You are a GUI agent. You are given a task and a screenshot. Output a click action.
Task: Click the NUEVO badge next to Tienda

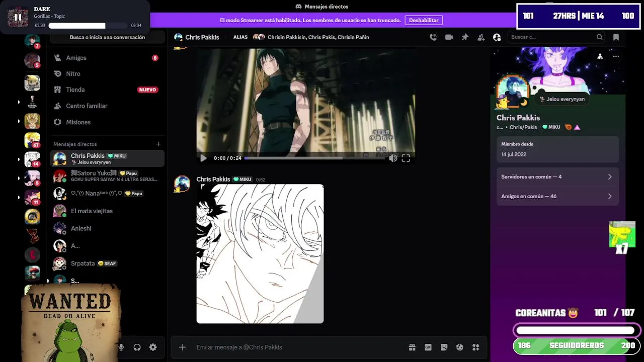click(x=147, y=89)
